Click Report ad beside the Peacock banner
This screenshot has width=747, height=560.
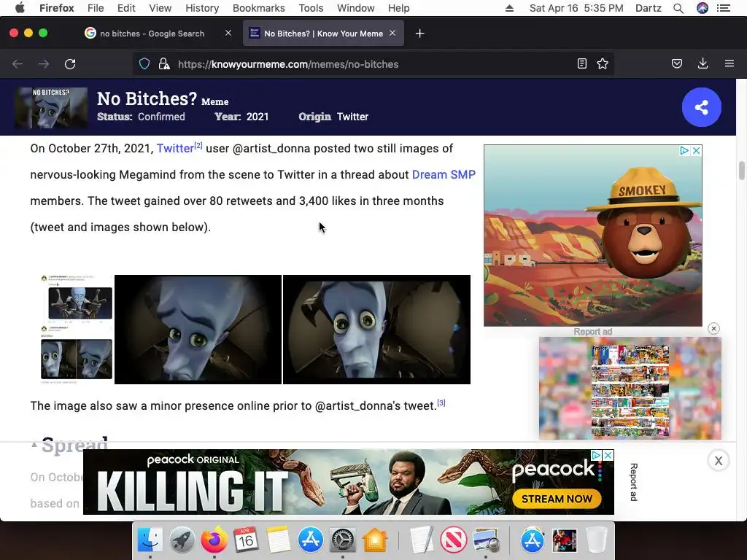coord(634,482)
